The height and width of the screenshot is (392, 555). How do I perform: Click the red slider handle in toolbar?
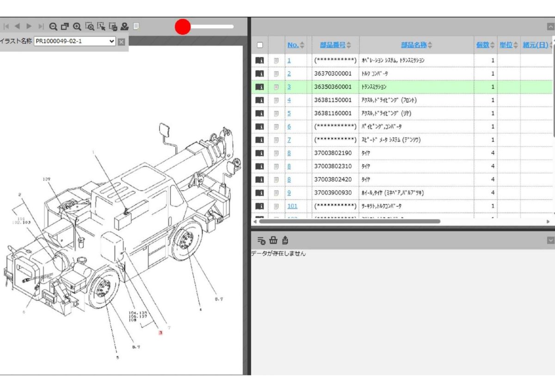(x=183, y=27)
